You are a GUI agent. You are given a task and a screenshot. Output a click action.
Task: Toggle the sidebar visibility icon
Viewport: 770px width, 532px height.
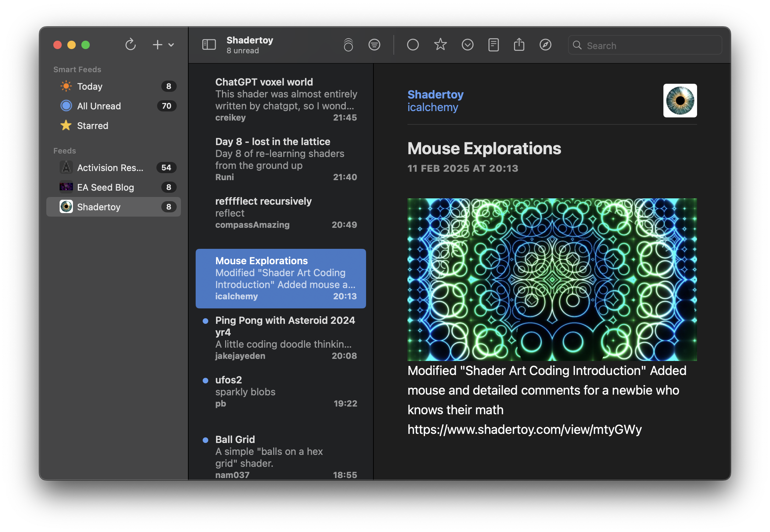[x=209, y=45]
